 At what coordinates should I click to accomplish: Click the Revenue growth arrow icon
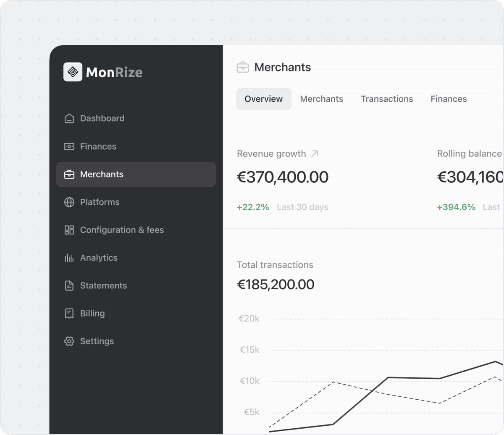[x=314, y=154]
